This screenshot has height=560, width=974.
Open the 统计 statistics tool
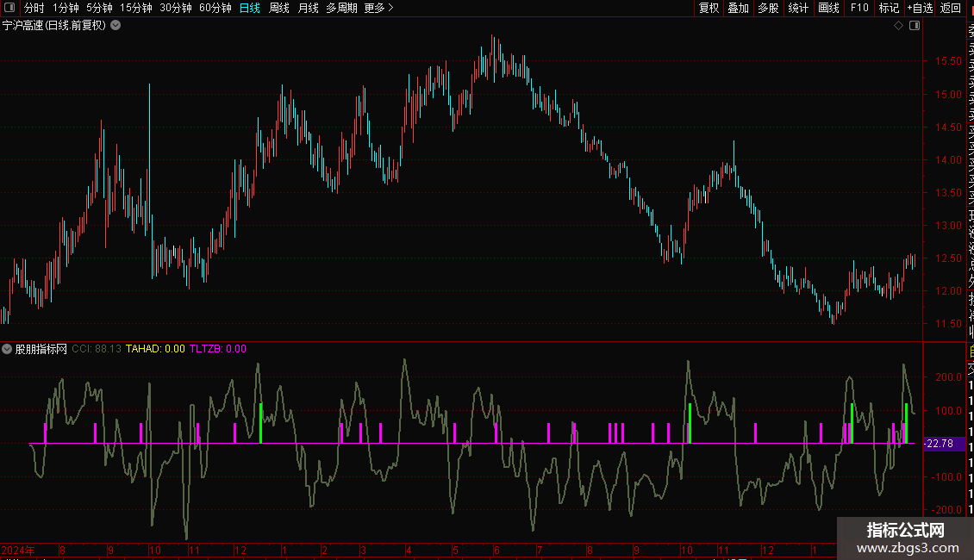798,9
